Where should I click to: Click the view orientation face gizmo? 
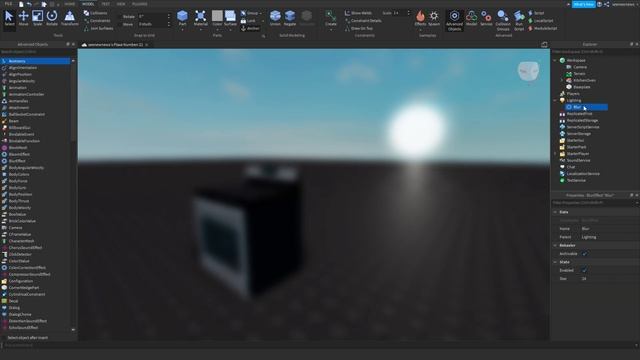coord(529,71)
